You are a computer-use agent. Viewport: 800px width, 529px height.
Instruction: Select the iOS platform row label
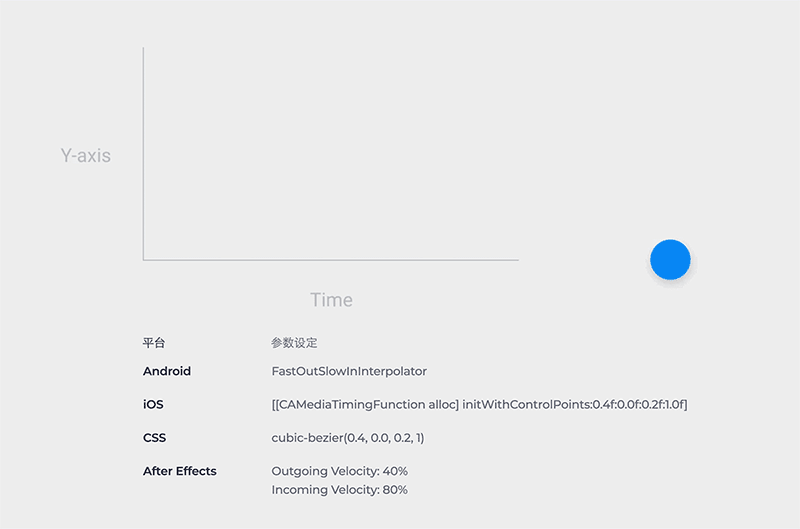[153, 405]
